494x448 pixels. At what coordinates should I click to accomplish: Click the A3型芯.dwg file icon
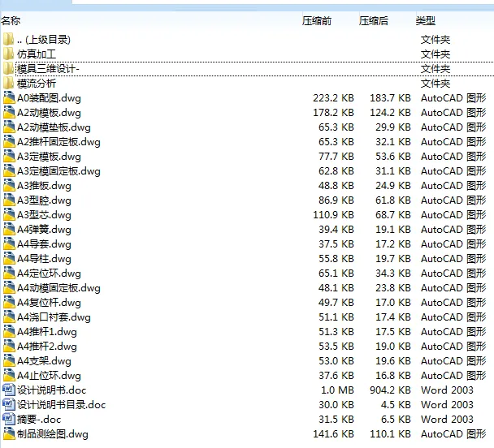(9, 215)
